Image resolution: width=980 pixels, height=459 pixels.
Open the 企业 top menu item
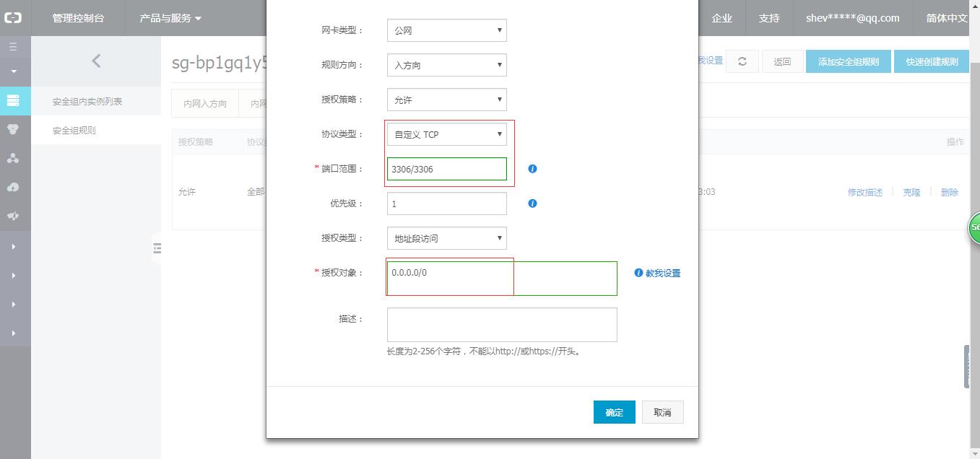pyautogui.click(x=721, y=18)
